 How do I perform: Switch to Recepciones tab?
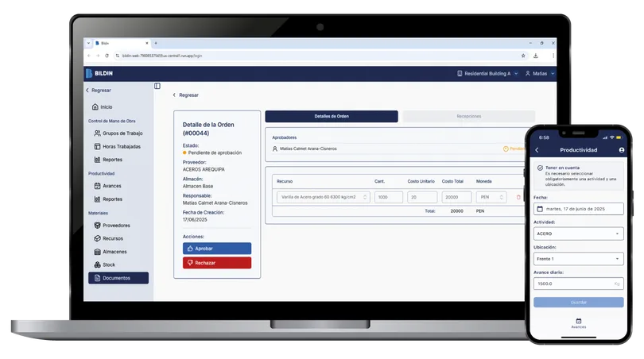click(468, 117)
